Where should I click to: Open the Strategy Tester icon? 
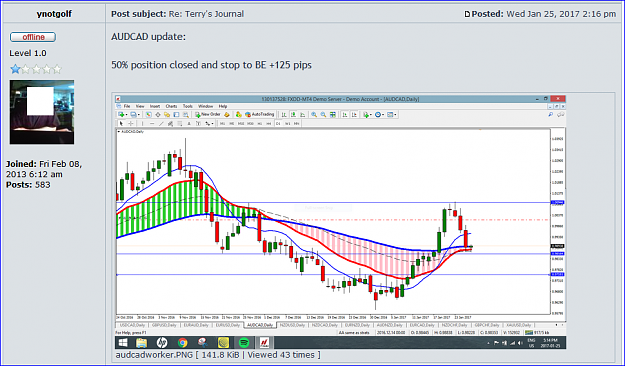pyautogui.click(x=185, y=114)
